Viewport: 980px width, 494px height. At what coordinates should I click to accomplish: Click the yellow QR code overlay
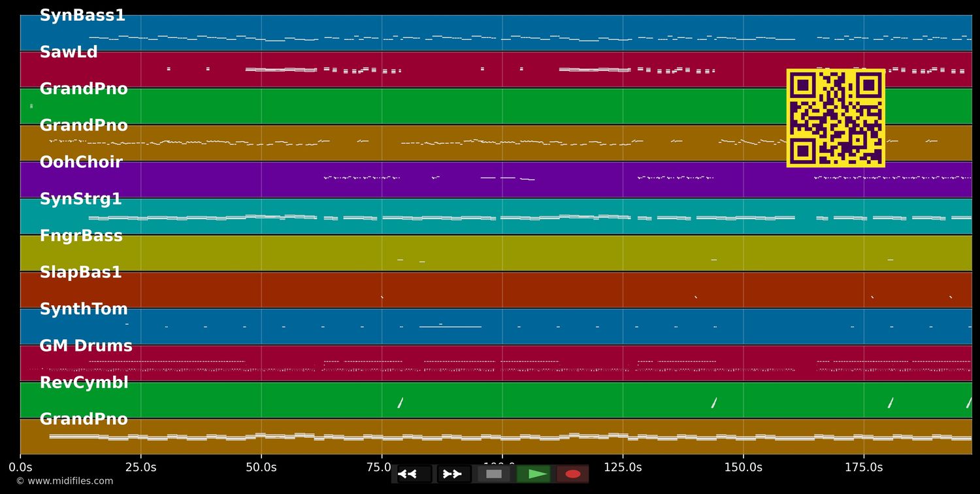(836, 118)
